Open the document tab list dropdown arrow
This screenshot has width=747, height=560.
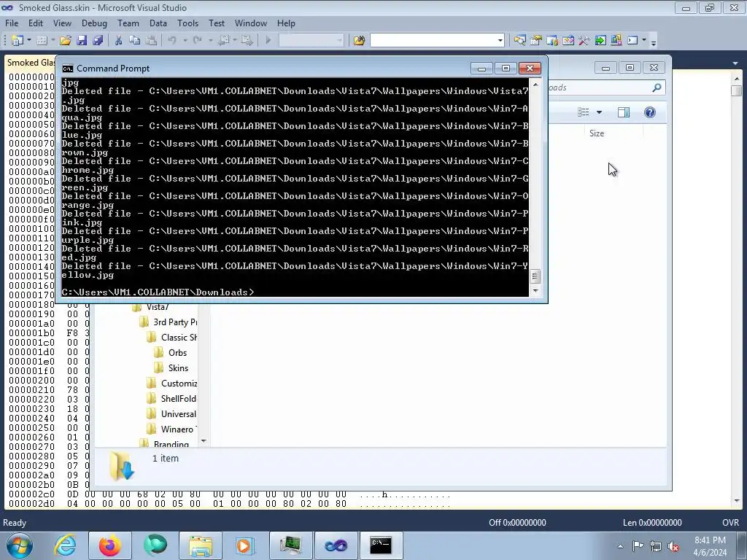[735, 63]
